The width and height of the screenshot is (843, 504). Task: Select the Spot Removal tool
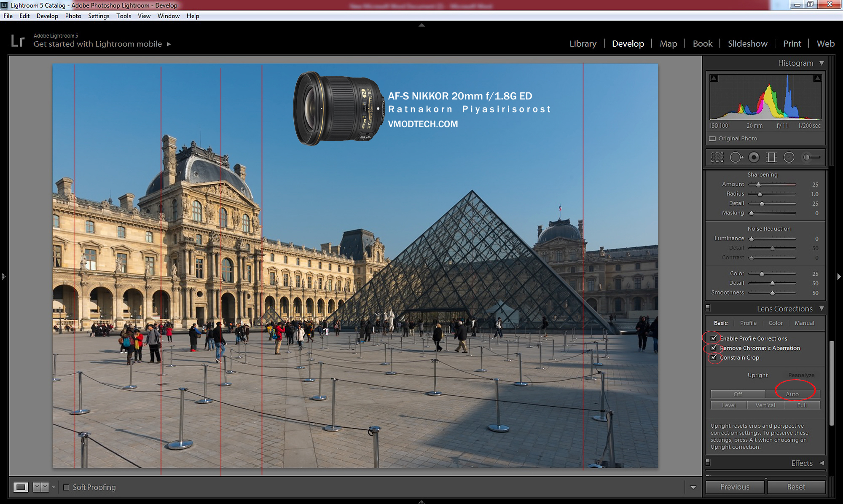point(736,157)
